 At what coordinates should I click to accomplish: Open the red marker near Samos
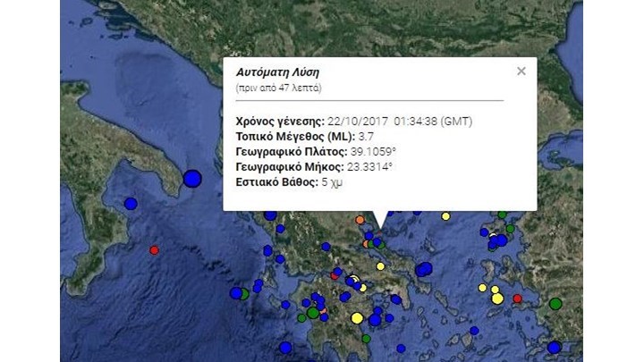click(518, 299)
